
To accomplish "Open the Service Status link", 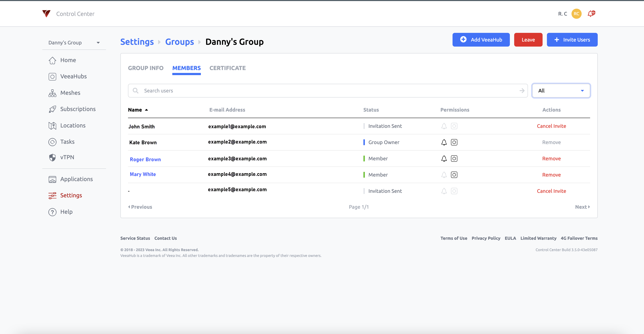I will (x=135, y=238).
